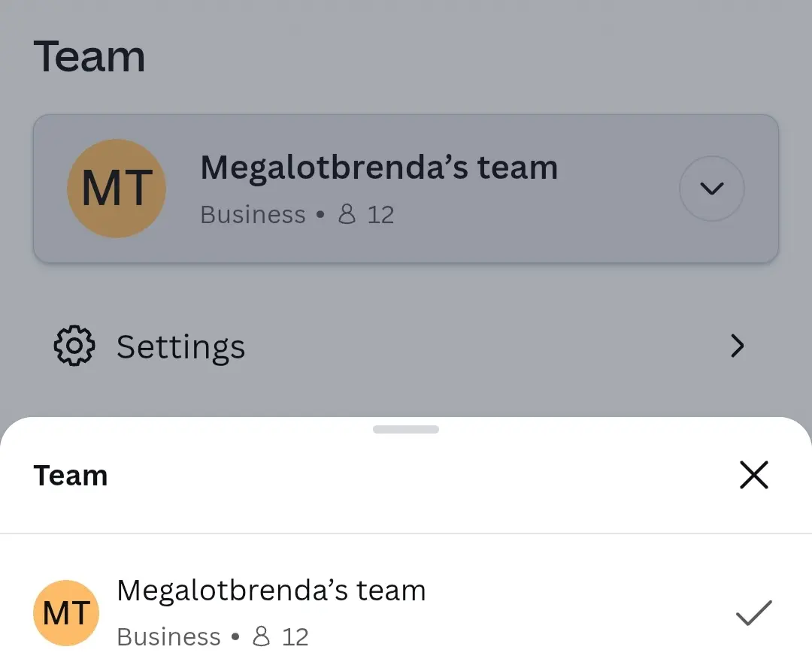
Task: Open the Settings gear icon
Action: point(74,346)
